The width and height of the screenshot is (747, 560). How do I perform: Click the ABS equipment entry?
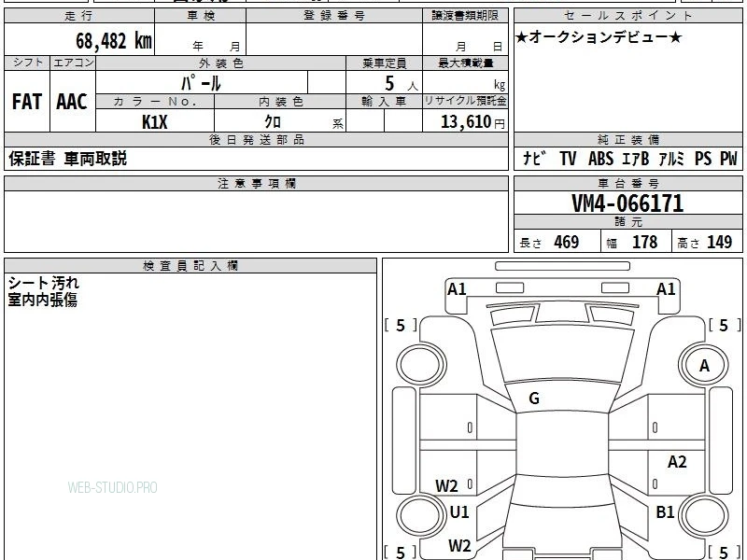tap(600, 159)
